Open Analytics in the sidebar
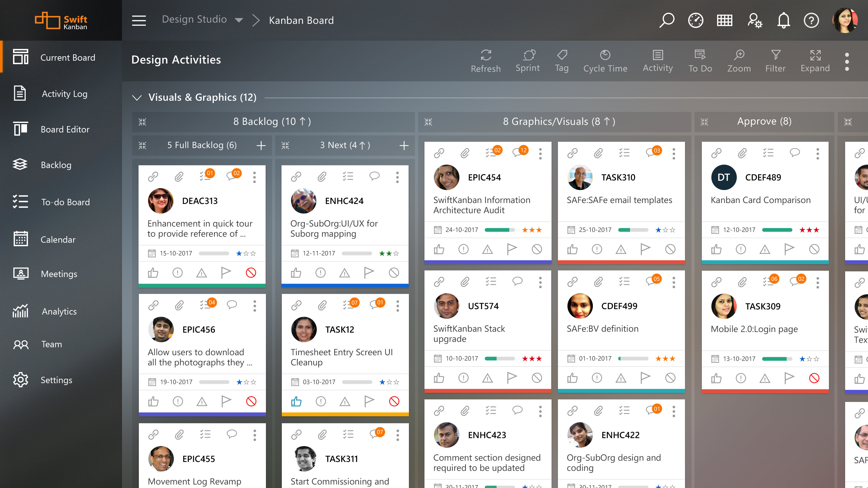868x488 pixels. click(59, 311)
